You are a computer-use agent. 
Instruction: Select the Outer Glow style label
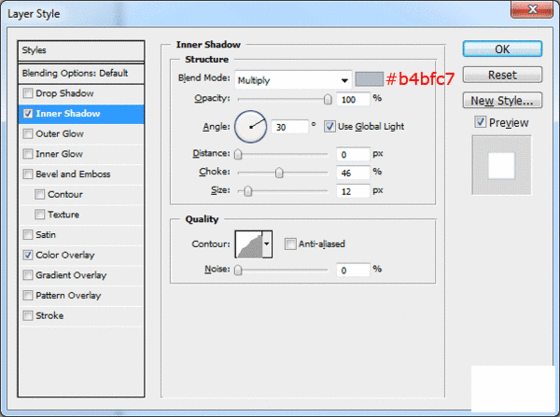[60, 134]
